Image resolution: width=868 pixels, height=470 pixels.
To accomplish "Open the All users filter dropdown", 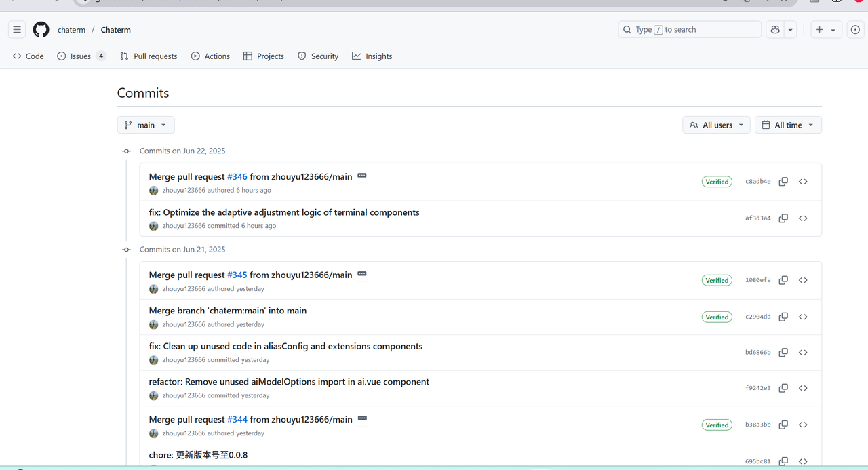I will [716, 125].
